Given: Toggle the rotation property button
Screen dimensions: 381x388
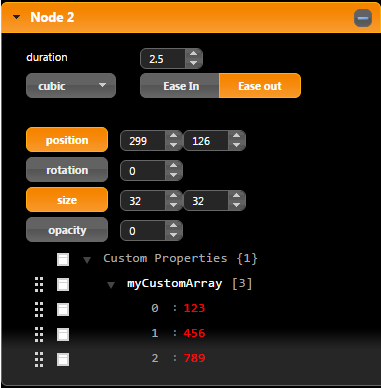Looking at the screenshot, I should 67,170.
